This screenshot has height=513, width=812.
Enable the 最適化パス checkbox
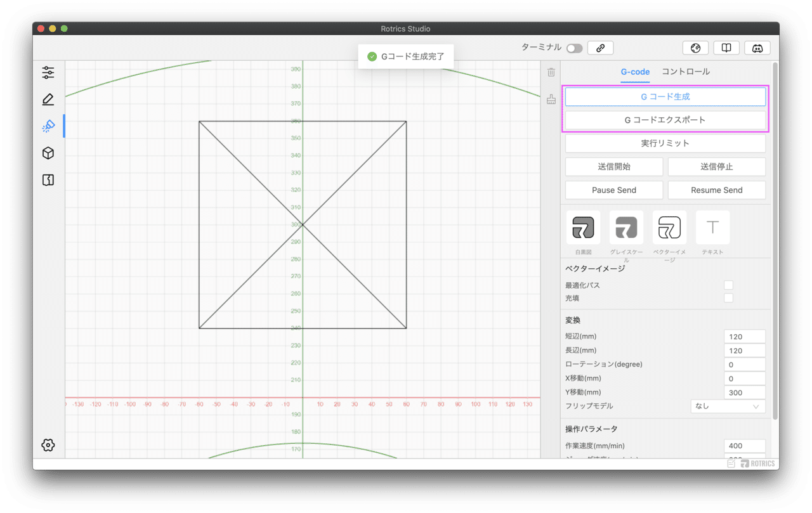pyautogui.click(x=729, y=285)
